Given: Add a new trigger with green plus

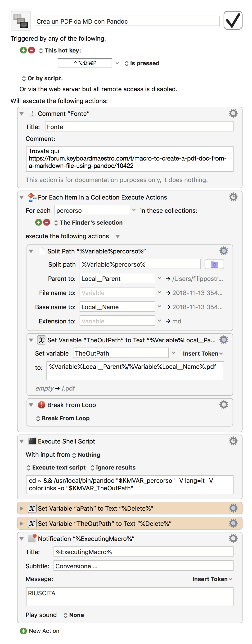Looking at the screenshot, I should 23,50.
